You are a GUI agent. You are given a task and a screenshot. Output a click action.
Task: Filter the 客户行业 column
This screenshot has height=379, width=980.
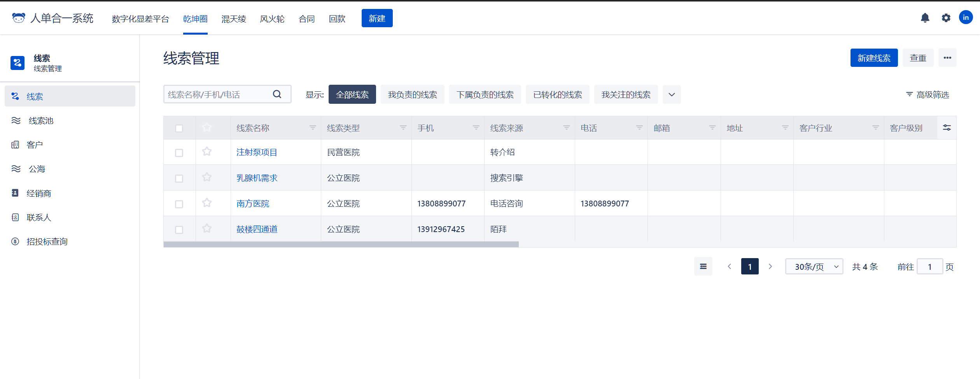pos(876,127)
